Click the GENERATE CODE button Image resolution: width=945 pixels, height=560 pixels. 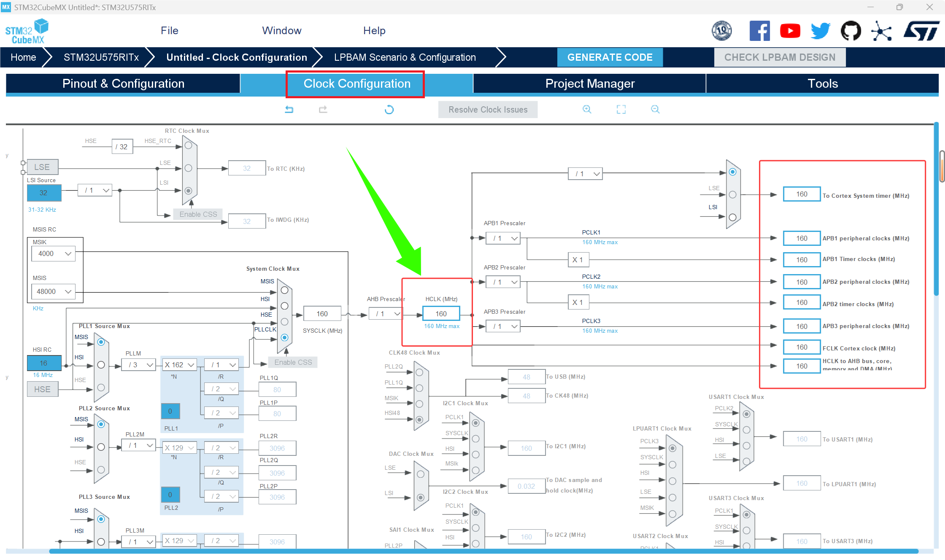tap(610, 57)
